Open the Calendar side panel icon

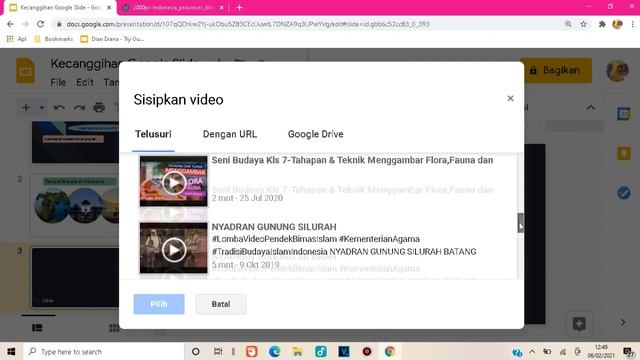(623, 114)
